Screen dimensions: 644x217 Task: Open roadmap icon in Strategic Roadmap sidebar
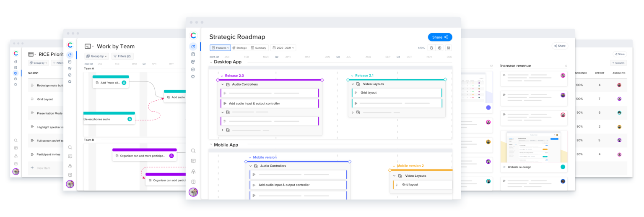click(x=193, y=47)
